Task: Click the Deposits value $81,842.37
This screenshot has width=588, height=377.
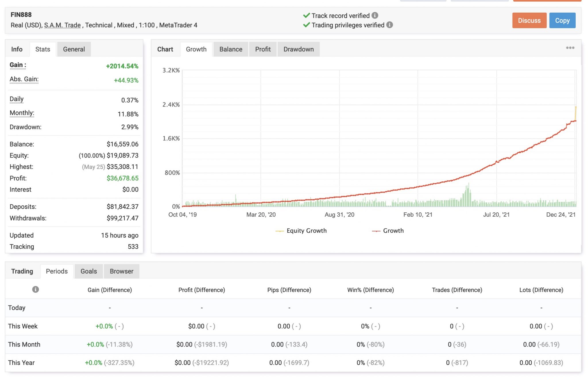Action: [123, 207]
